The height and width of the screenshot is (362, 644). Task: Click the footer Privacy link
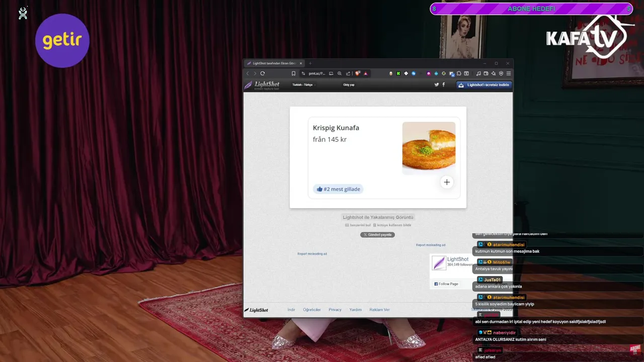pos(335,310)
